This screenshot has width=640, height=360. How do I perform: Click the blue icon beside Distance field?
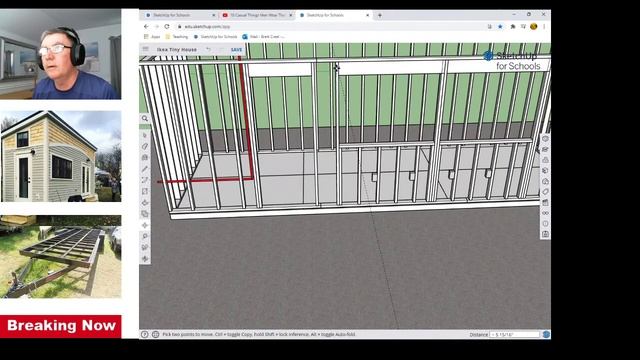[546, 334]
